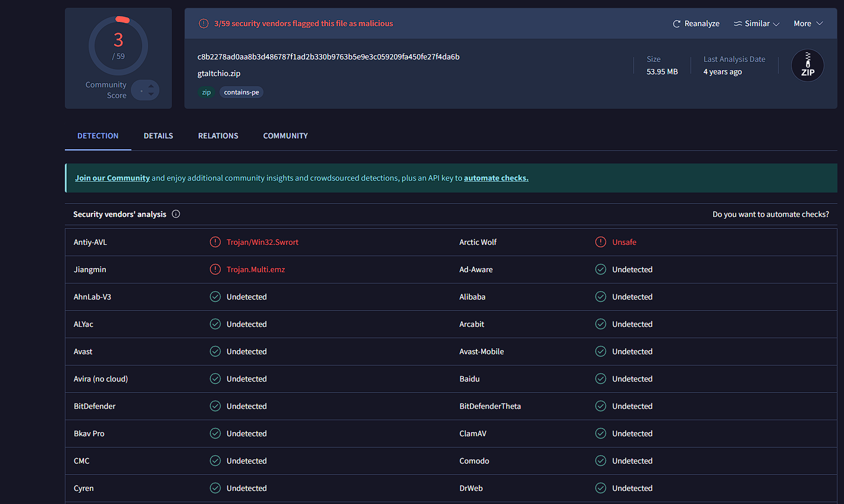Click the info icon beside Security vendors' analysis

coord(176,214)
